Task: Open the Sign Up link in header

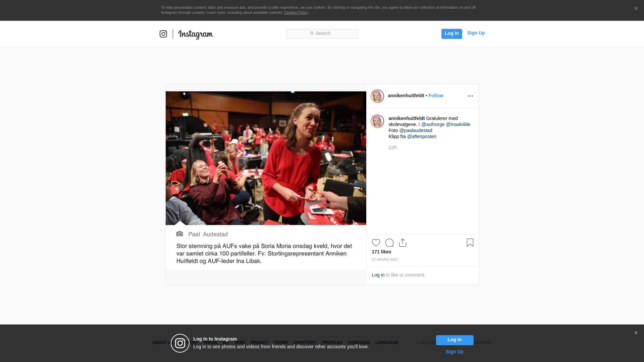Action: click(x=476, y=33)
